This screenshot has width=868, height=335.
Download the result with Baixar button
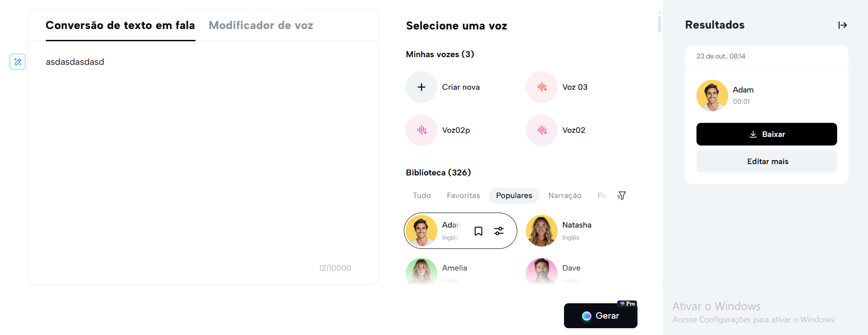766,134
